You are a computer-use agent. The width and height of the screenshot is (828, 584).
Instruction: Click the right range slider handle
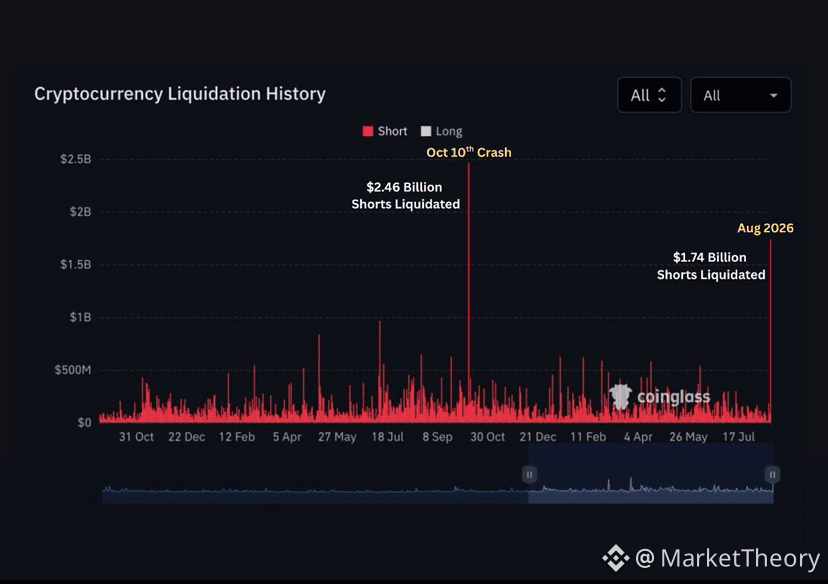[772, 474]
